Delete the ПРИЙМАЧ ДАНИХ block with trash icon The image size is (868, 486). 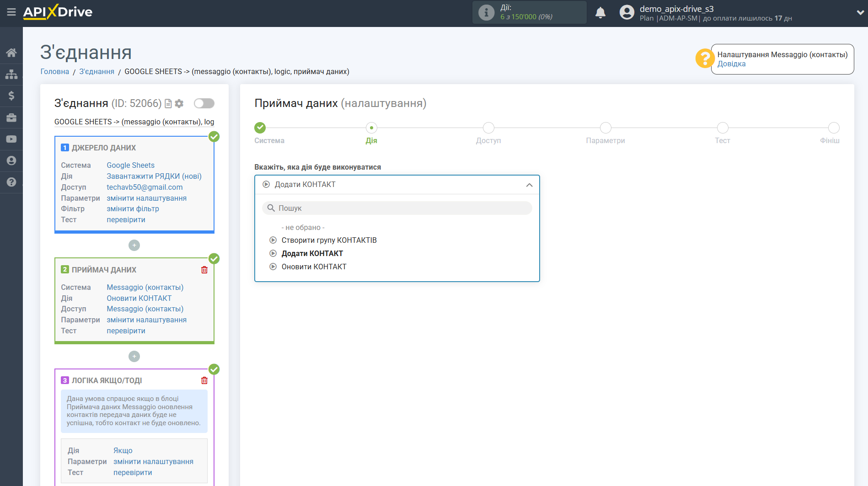coord(204,270)
